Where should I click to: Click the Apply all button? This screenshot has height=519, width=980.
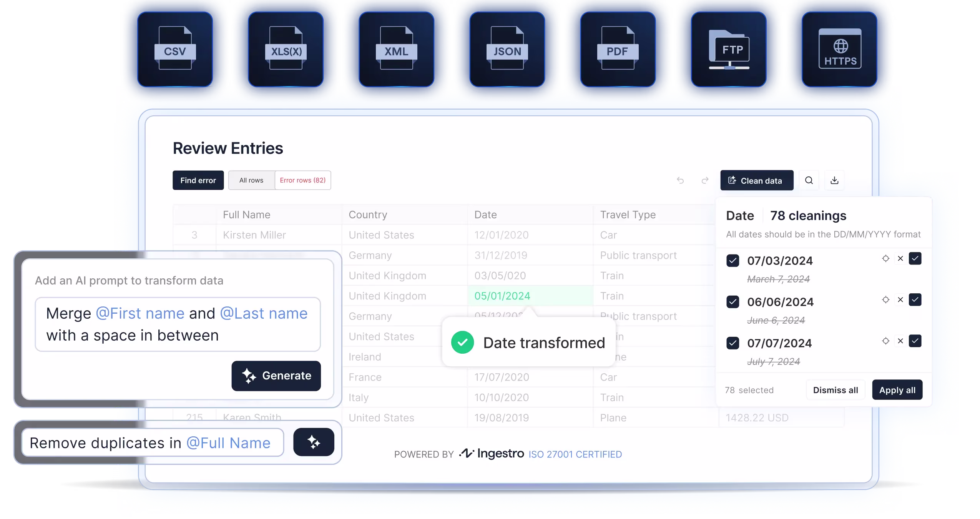[x=897, y=390]
